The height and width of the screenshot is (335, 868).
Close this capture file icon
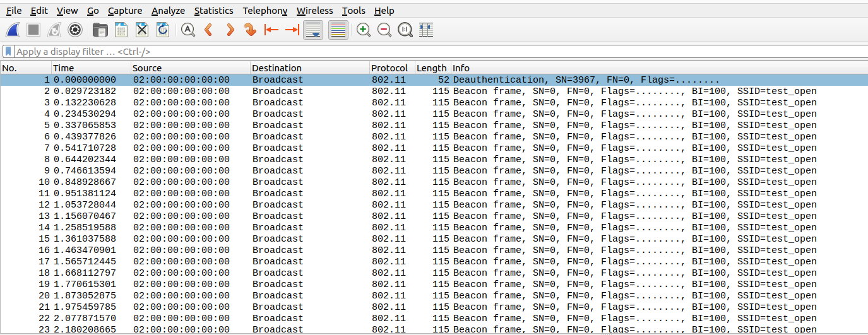pyautogui.click(x=142, y=30)
